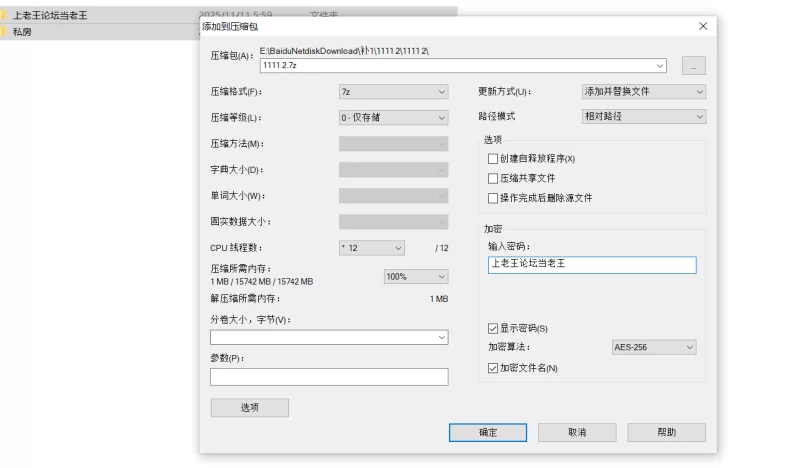Expand the 路径模式 相对路径 dropdown
Viewport: 800px width, 468px height.
(x=644, y=117)
